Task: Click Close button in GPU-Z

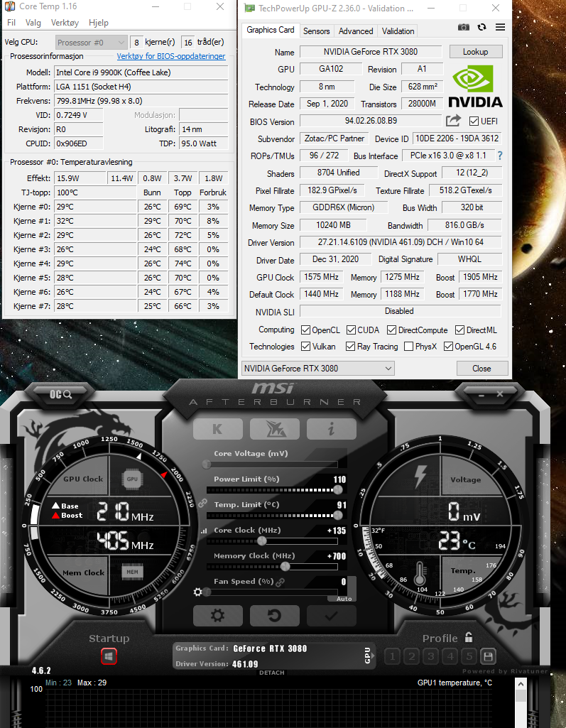Action: (481, 368)
